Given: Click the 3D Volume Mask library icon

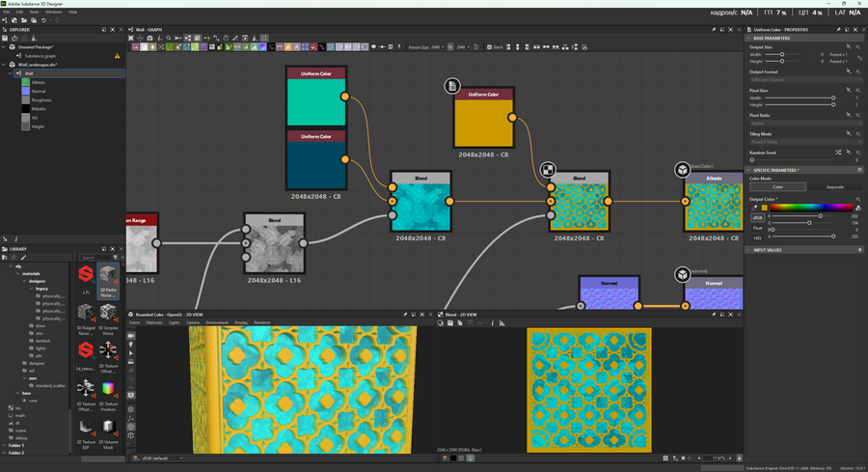Looking at the screenshot, I should (x=108, y=427).
